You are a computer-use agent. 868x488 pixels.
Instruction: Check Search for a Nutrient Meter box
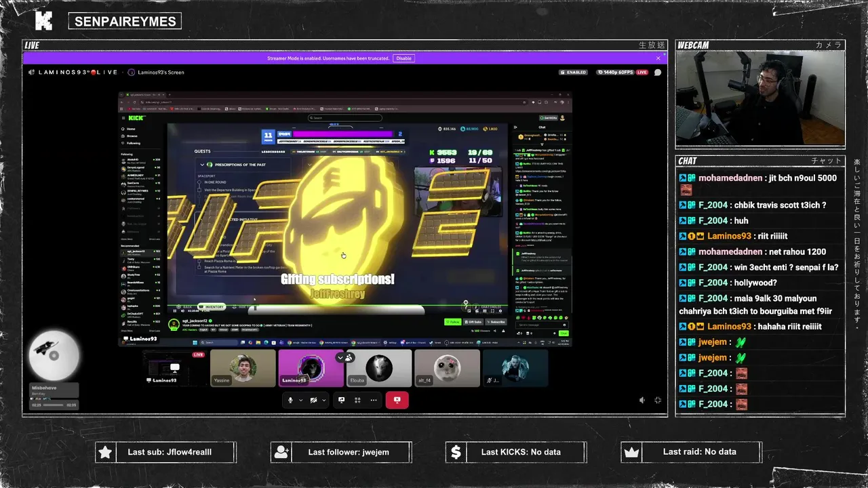tap(201, 268)
